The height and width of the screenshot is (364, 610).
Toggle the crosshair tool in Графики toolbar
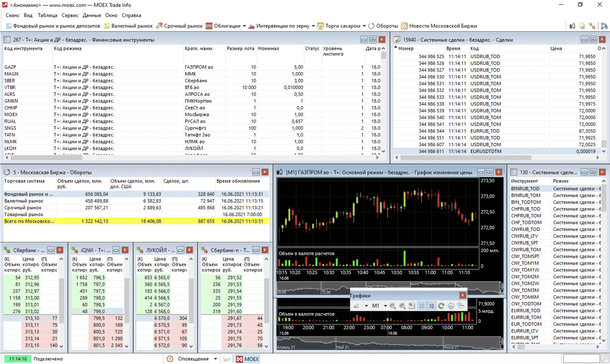point(432,306)
